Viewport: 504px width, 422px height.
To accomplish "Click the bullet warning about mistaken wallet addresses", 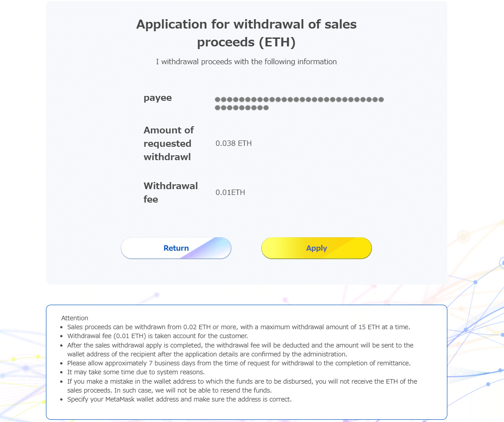I will (x=242, y=385).
